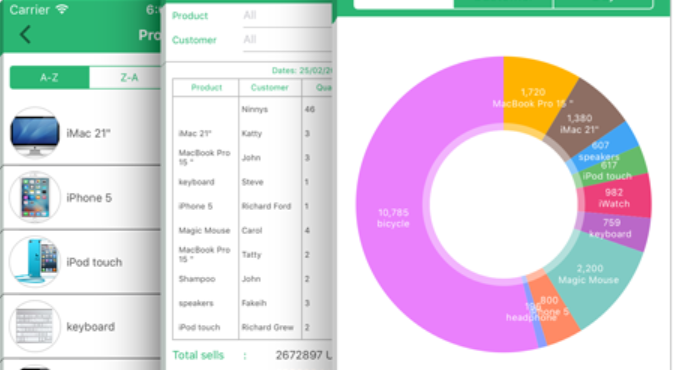The height and width of the screenshot is (370, 673).
Task: Open the iMac 21" product thumbnail
Action: (x=35, y=133)
